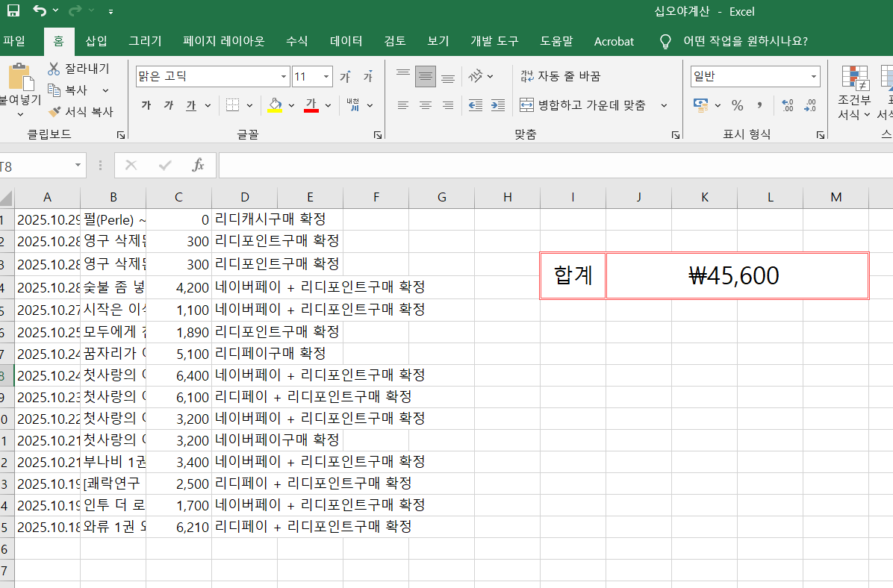Open the number format dropdown 일반
The image size is (893, 588).
(813, 77)
